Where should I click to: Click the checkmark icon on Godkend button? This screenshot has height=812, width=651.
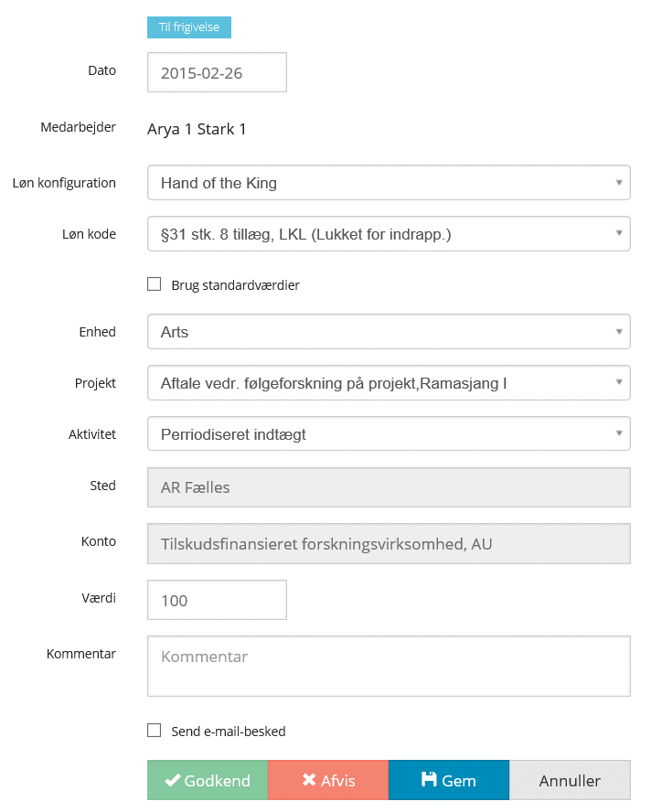(173, 780)
